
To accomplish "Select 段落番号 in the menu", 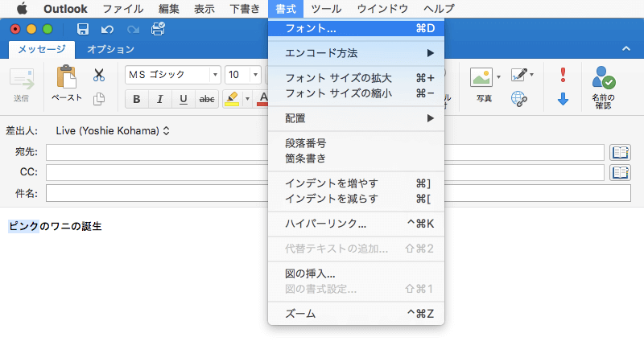I will click(356, 143).
